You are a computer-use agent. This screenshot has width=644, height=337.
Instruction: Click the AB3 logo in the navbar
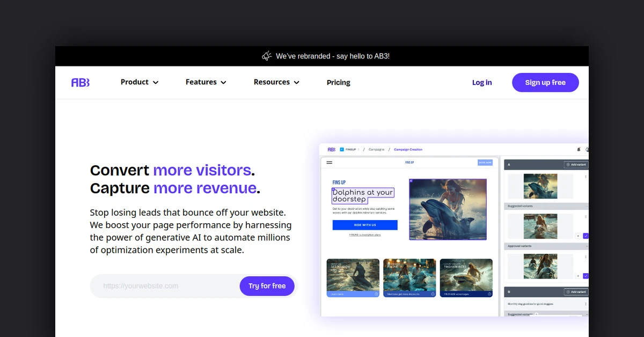click(80, 83)
